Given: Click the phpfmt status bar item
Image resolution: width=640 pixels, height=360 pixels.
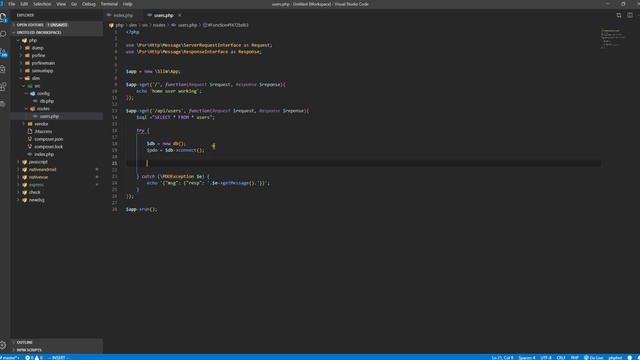Looking at the screenshot, I should click(x=615, y=358).
